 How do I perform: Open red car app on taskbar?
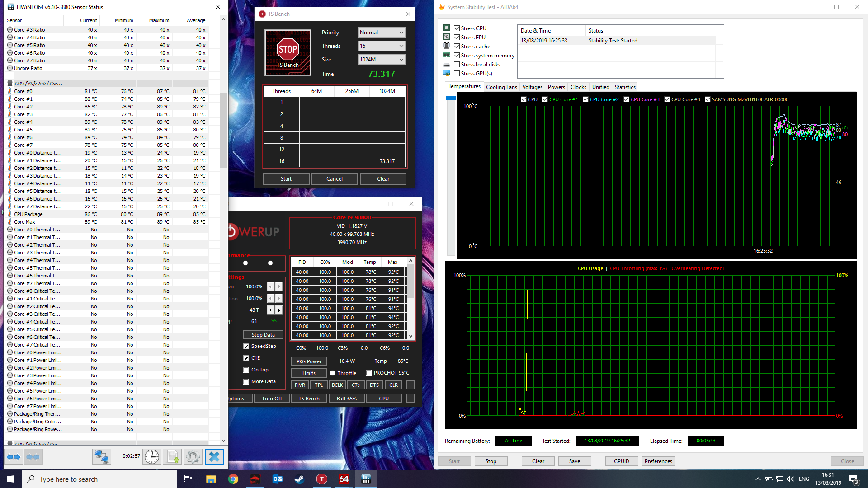255,479
